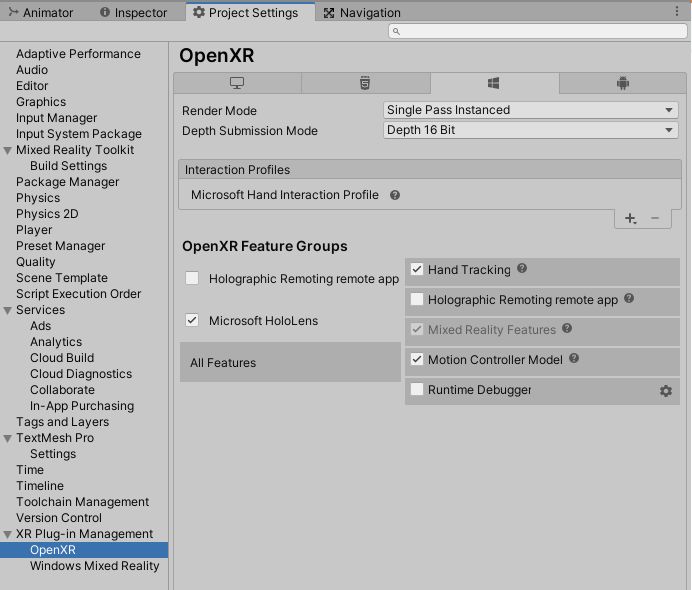Open the Render Mode dropdown
692x590 pixels.
pos(530,110)
